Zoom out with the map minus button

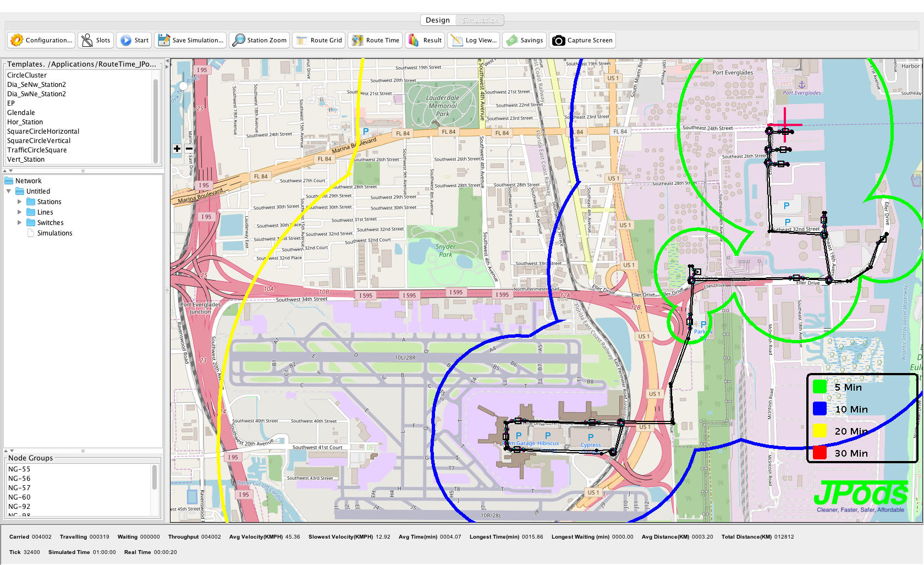click(189, 149)
